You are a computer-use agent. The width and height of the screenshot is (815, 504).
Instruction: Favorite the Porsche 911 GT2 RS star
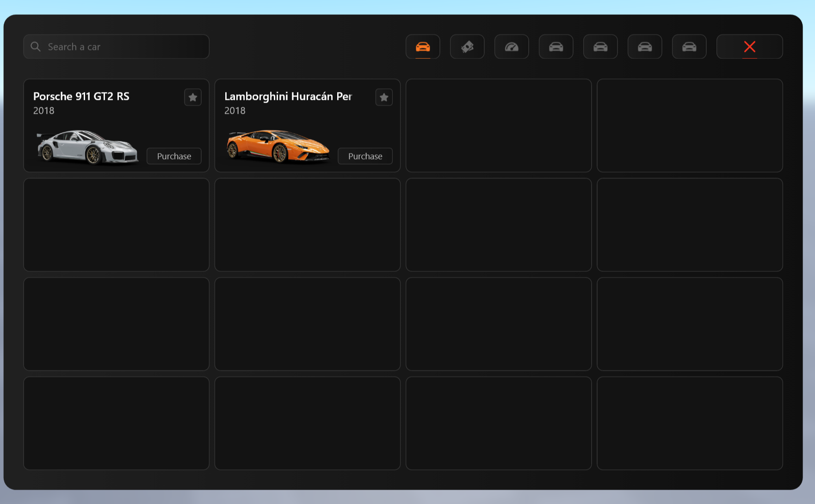point(193,97)
